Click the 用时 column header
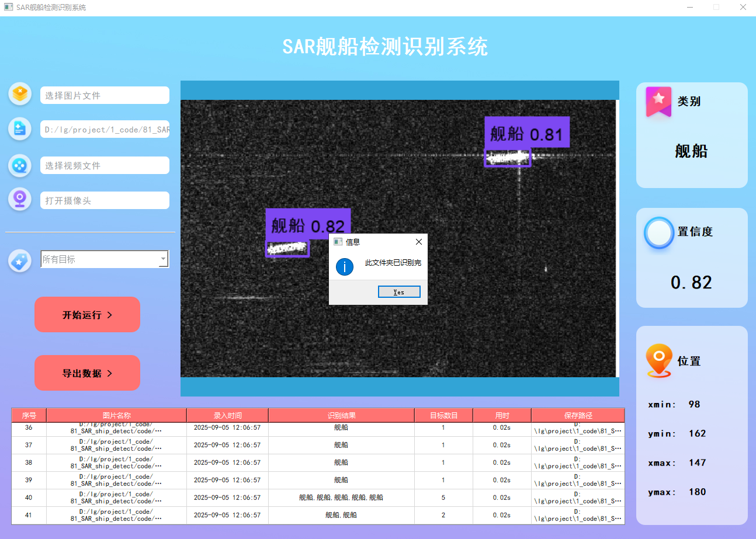 (x=502, y=415)
